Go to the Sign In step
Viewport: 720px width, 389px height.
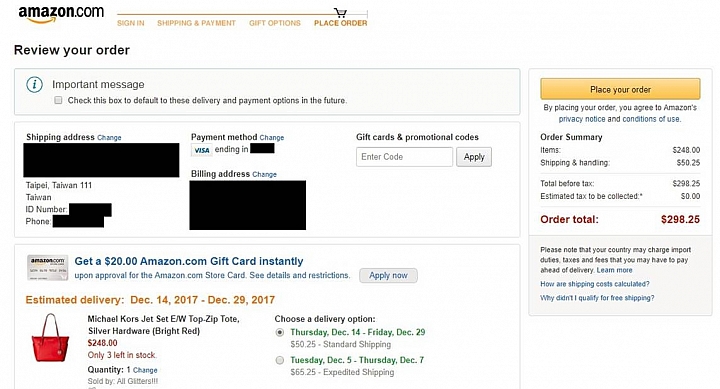click(130, 23)
